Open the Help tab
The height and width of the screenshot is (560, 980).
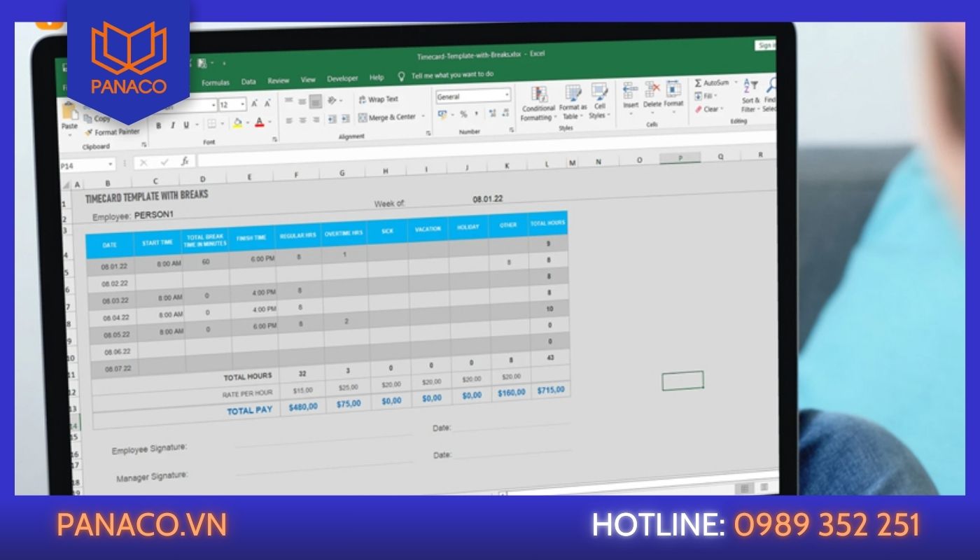point(377,78)
